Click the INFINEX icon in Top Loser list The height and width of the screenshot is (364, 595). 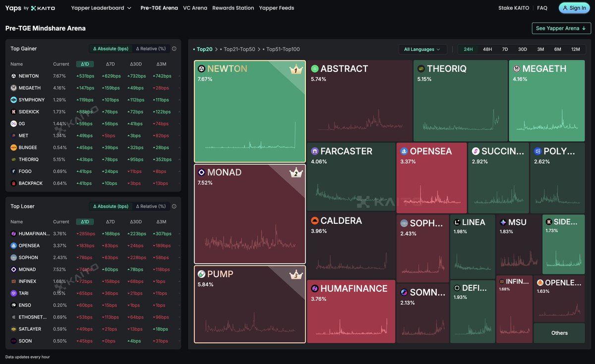coord(13,281)
